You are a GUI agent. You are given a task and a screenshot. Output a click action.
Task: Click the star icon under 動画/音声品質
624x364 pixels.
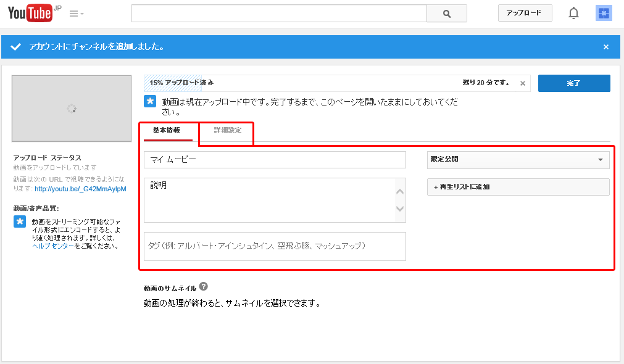(20, 221)
